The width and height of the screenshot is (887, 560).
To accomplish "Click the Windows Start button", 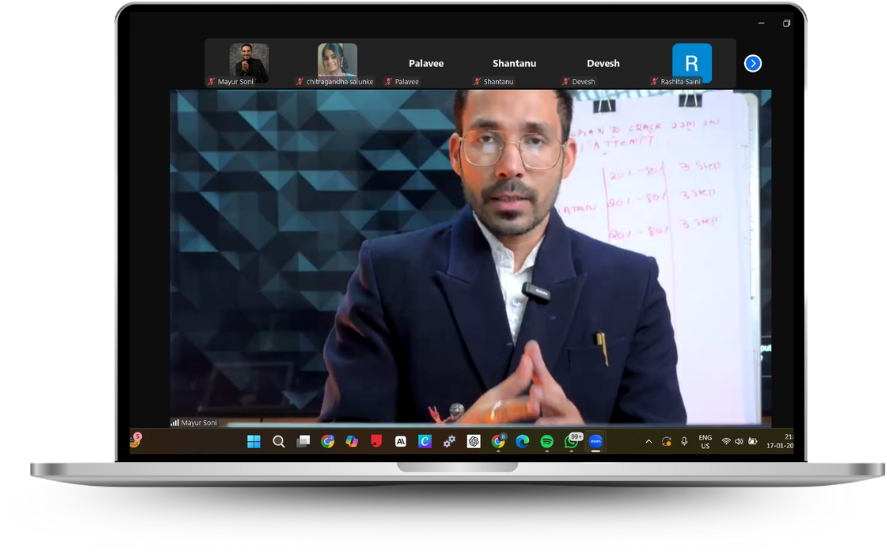I will pyautogui.click(x=254, y=441).
